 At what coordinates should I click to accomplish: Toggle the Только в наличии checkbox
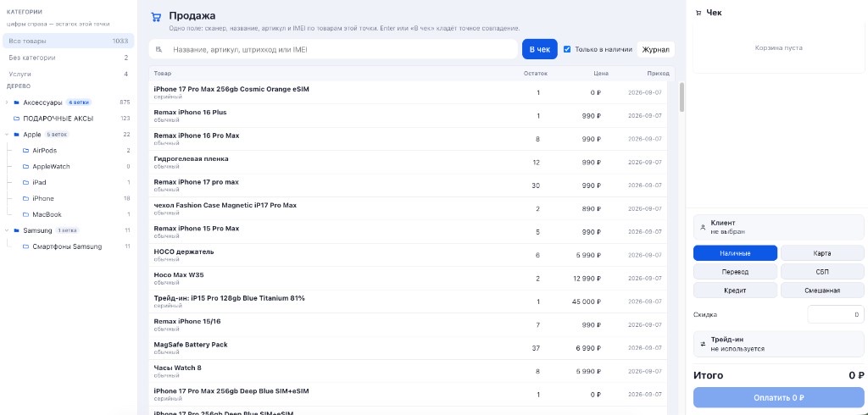tap(567, 49)
